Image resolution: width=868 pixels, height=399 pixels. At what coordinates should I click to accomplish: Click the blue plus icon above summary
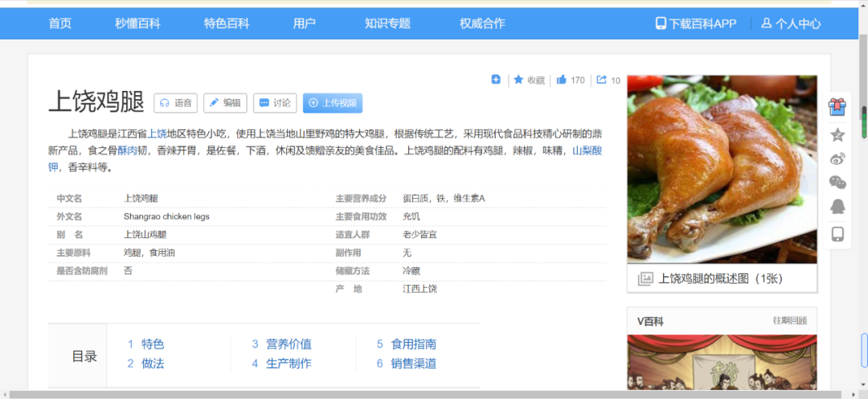[x=496, y=80]
